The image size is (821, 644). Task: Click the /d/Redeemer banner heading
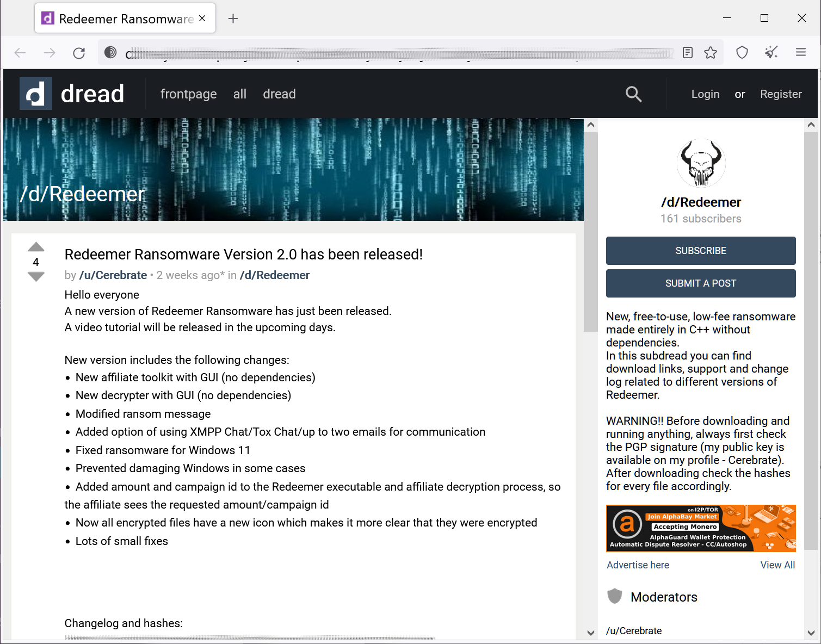82,194
